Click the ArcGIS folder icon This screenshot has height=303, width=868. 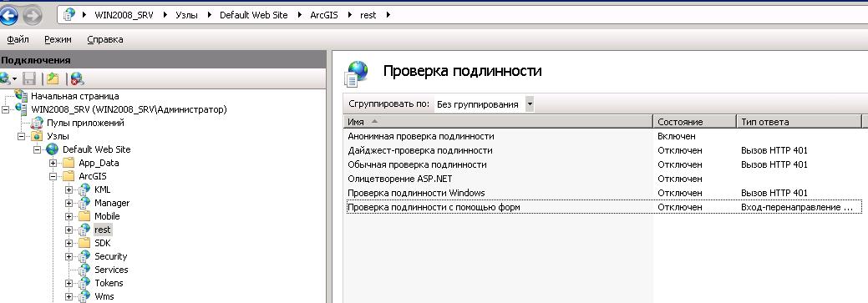coord(69,176)
